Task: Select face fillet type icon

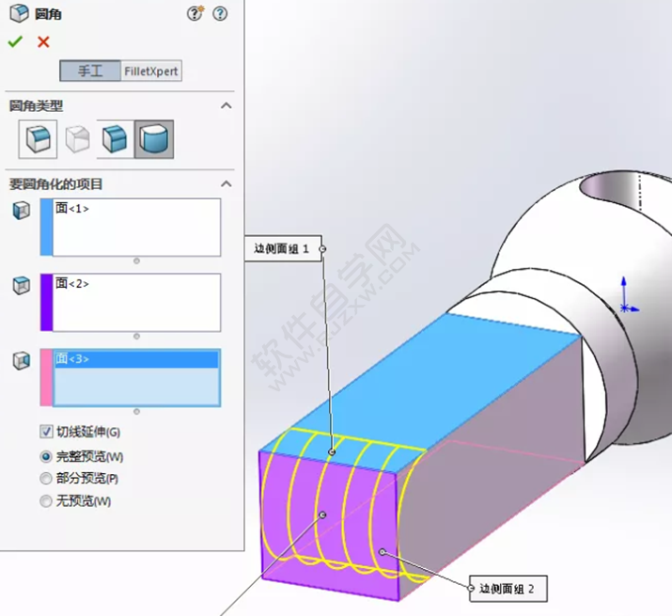Action: click(115, 139)
